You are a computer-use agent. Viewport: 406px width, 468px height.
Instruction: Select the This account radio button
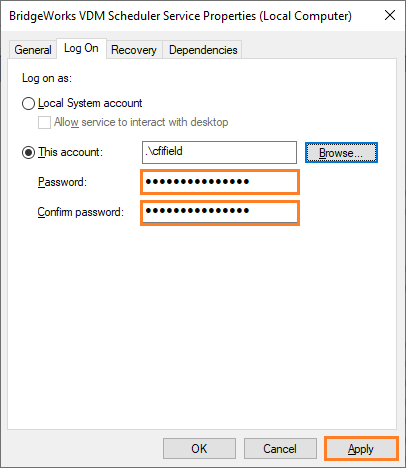(28, 153)
